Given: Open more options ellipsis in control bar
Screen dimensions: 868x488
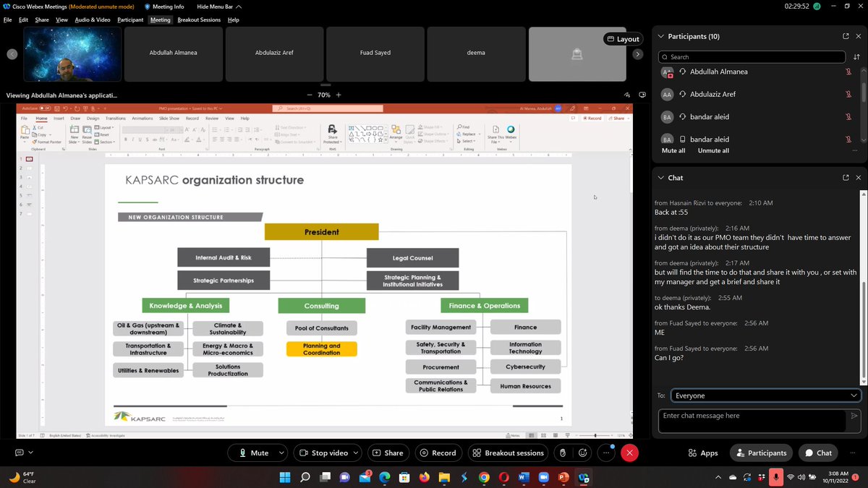Looking at the screenshot, I should tap(606, 453).
